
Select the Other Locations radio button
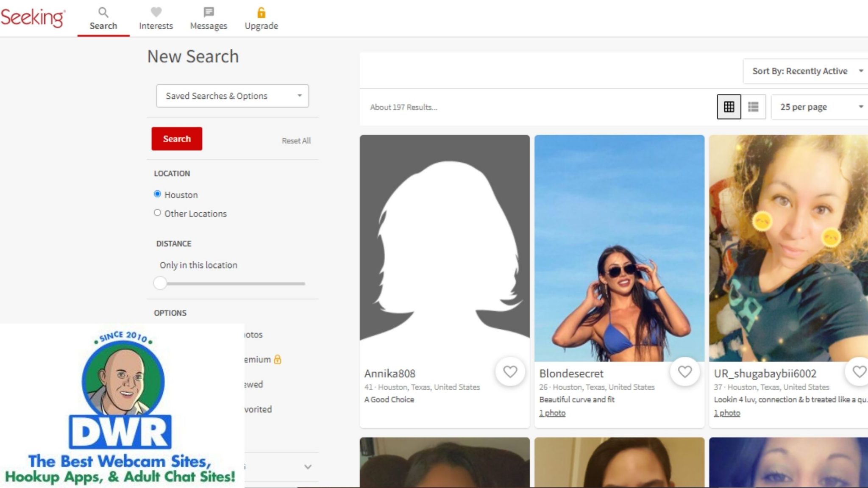[157, 212]
